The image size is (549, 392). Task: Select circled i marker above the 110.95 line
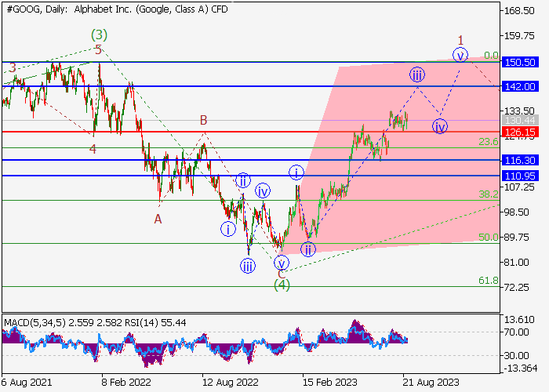tap(296, 172)
